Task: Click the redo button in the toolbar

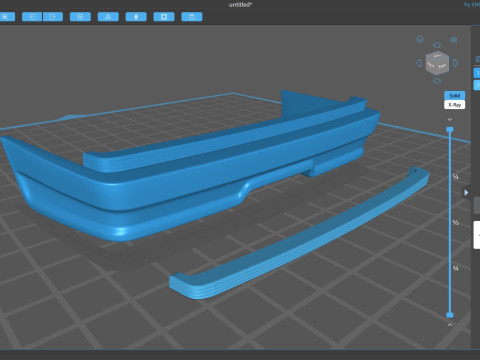Action: point(53,17)
